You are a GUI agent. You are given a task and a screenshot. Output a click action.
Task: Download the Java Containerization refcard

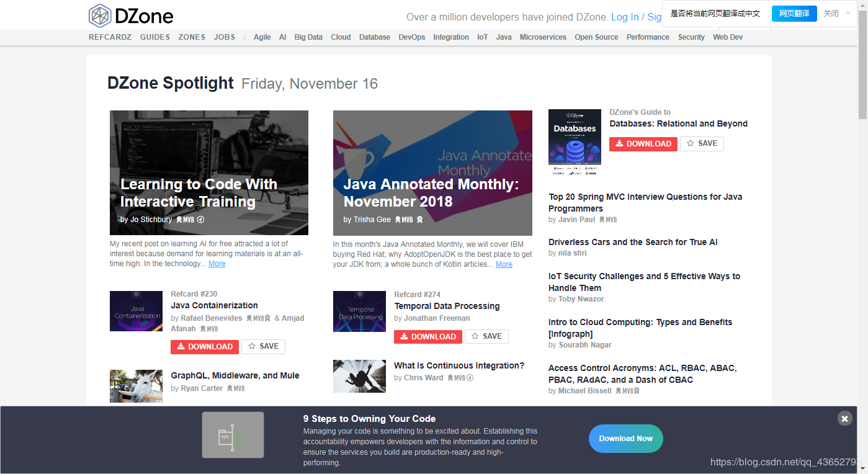click(205, 347)
